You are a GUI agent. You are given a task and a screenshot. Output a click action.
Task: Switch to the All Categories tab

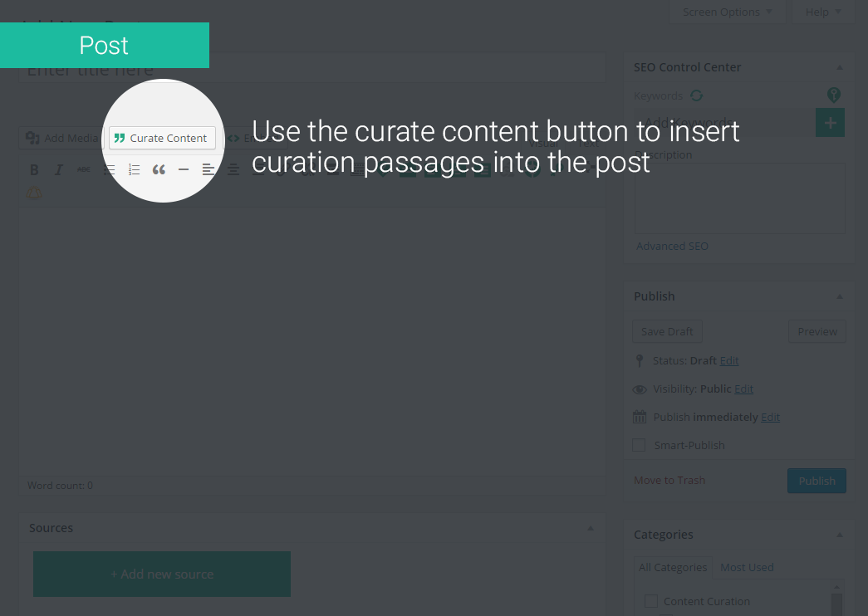click(x=673, y=567)
